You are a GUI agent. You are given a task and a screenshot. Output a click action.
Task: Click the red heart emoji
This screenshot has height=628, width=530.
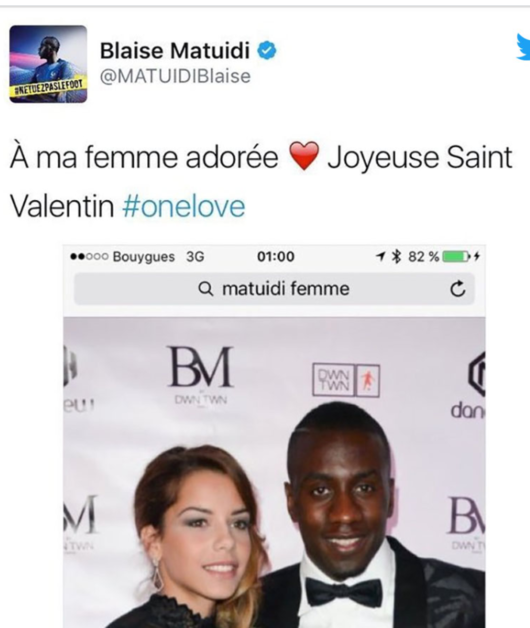click(x=304, y=156)
